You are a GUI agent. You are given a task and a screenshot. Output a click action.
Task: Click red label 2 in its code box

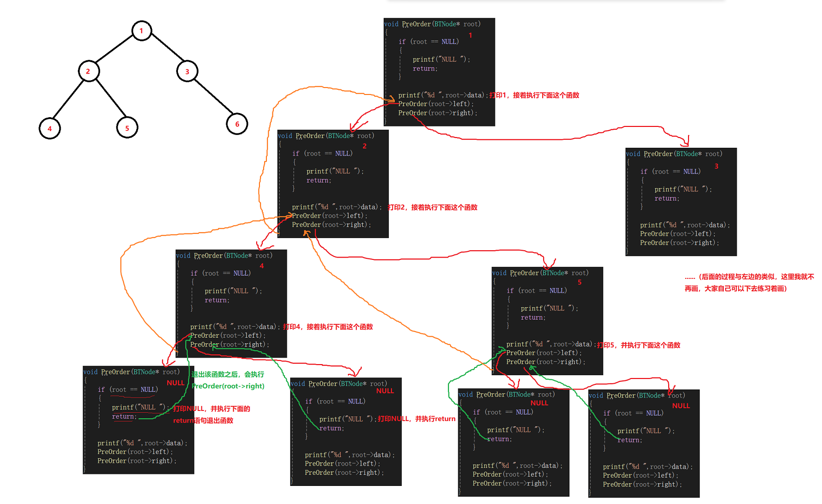click(365, 146)
